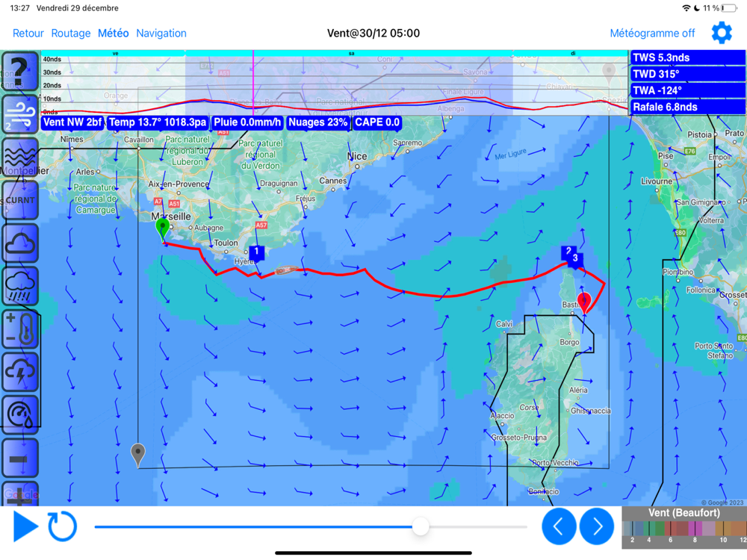Toggle the CURNT currents layer
The height and width of the screenshot is (560, 747).
click(x=20, y=200)
